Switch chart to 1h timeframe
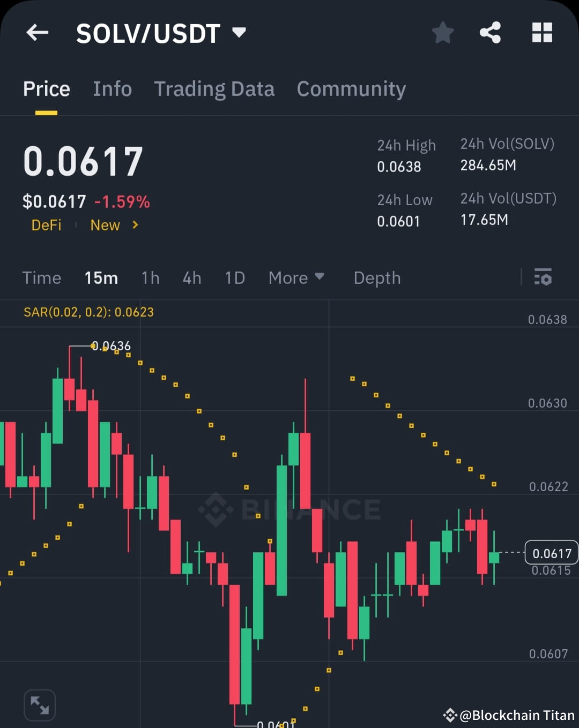Screen dimensions: 579x728 (150, 277)
